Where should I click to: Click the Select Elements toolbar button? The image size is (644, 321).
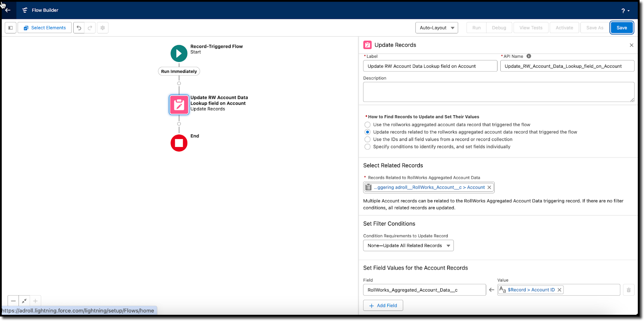pyautogui.click(x=45, y=28)
